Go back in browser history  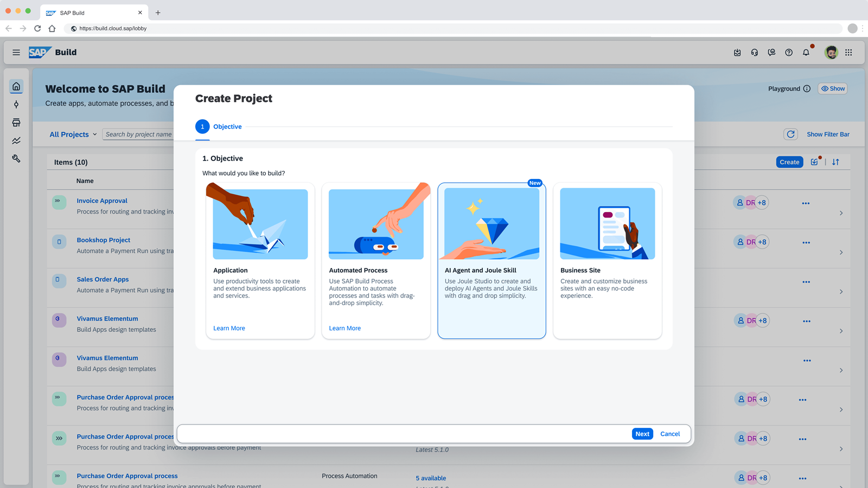pos(9,28)
